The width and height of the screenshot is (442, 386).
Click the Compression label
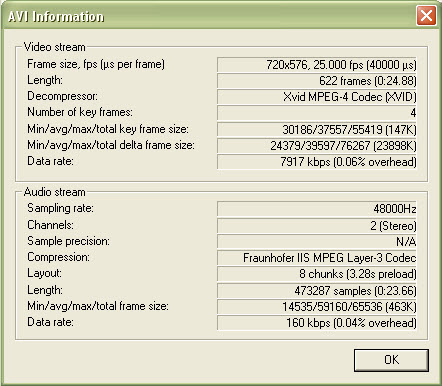[x=58, y=257]
